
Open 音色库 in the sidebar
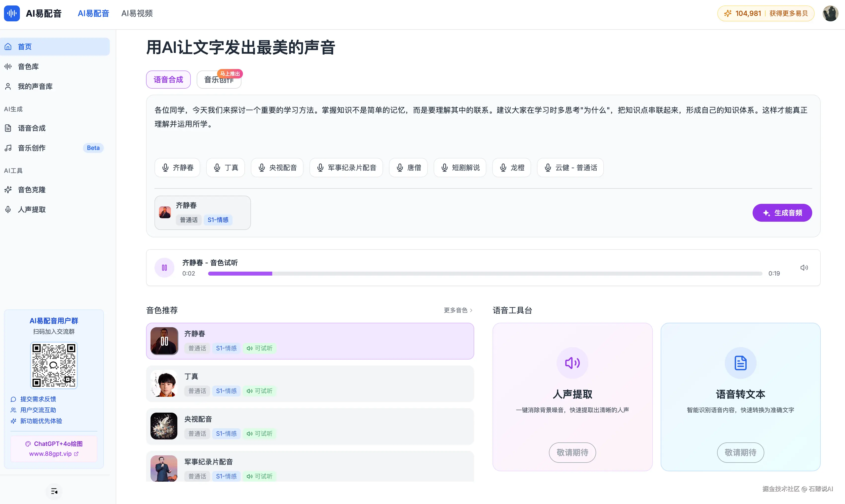28,67
